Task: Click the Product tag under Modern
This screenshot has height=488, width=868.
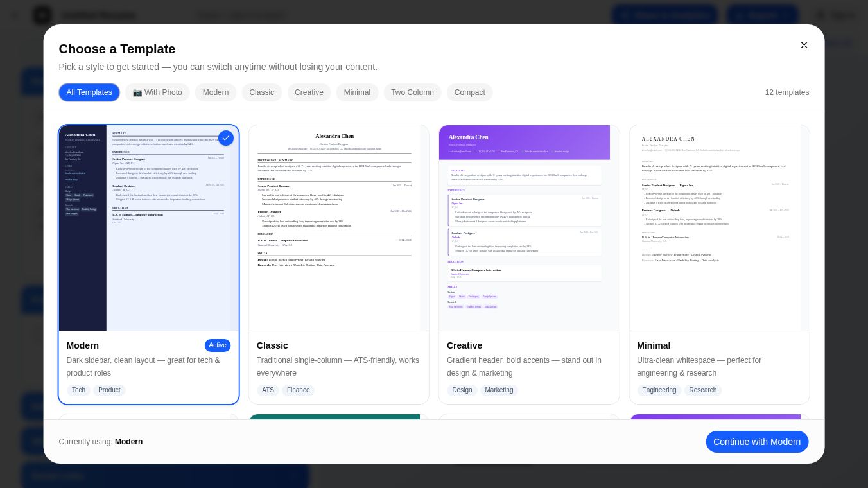Action: pos(109,390)
